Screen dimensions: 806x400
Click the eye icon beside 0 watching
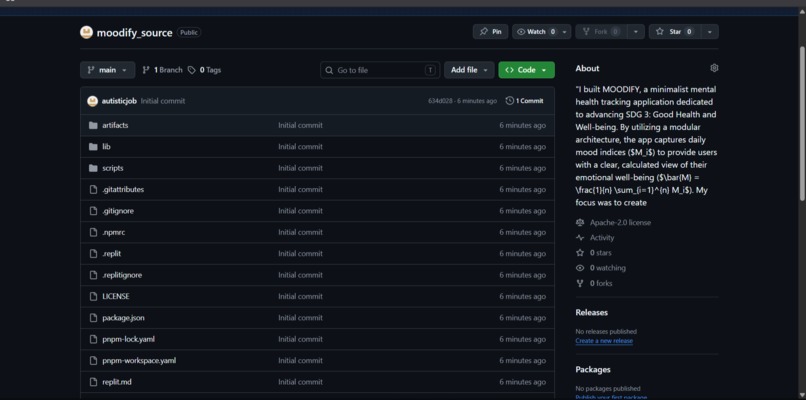(580, 268)
